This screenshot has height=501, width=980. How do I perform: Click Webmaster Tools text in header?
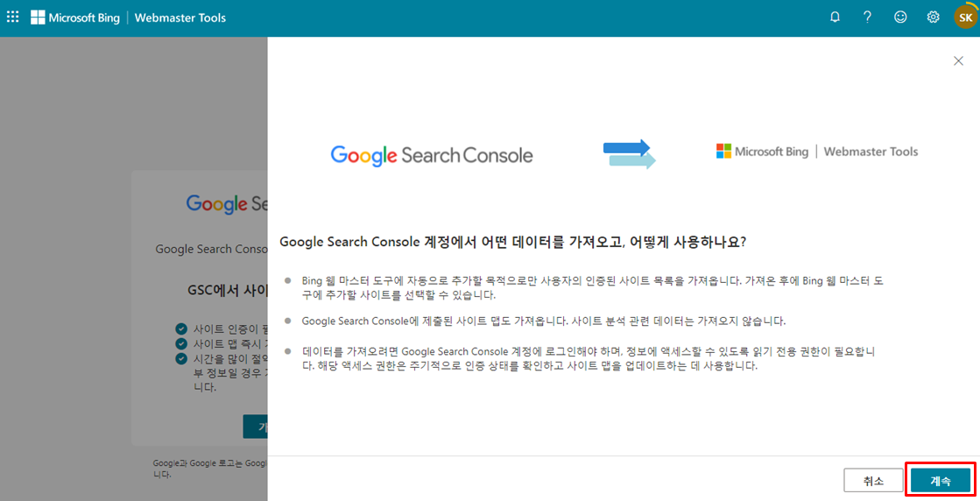[180, 18]
